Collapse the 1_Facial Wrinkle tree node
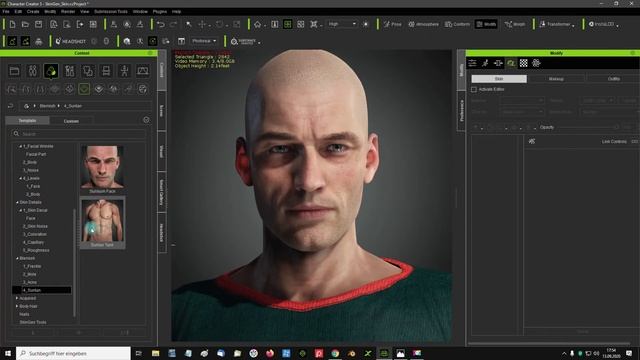The image size is (640, 360). [x=20, y=146]
